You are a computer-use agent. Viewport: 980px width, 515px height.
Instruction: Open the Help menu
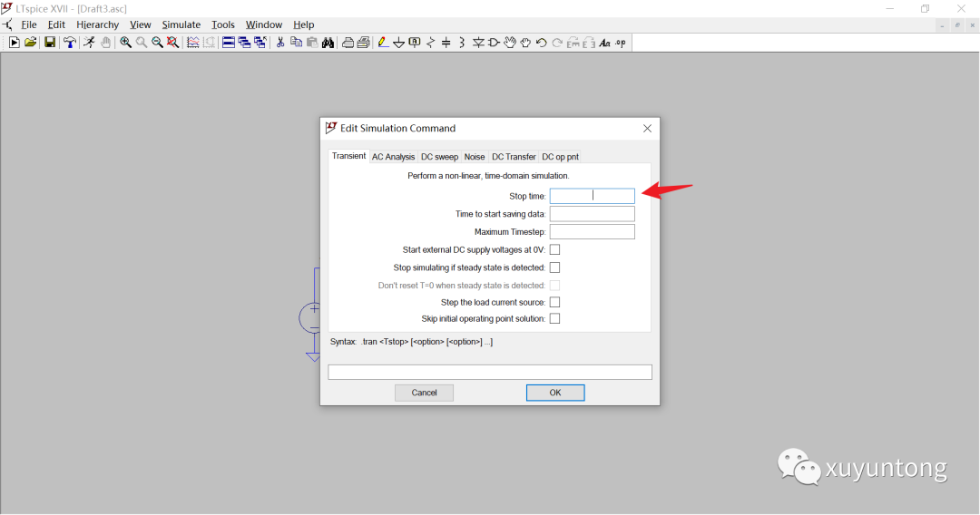[x=304, y=24]
